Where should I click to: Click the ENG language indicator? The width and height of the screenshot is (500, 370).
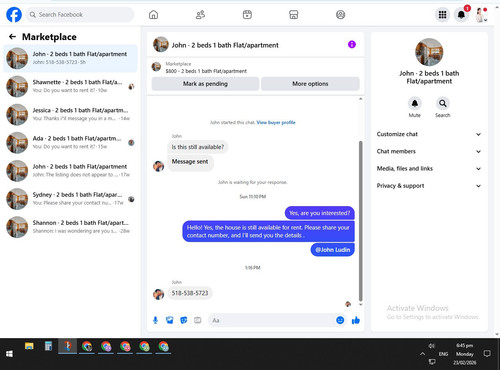pyautogui.click(x=443, y=354)
